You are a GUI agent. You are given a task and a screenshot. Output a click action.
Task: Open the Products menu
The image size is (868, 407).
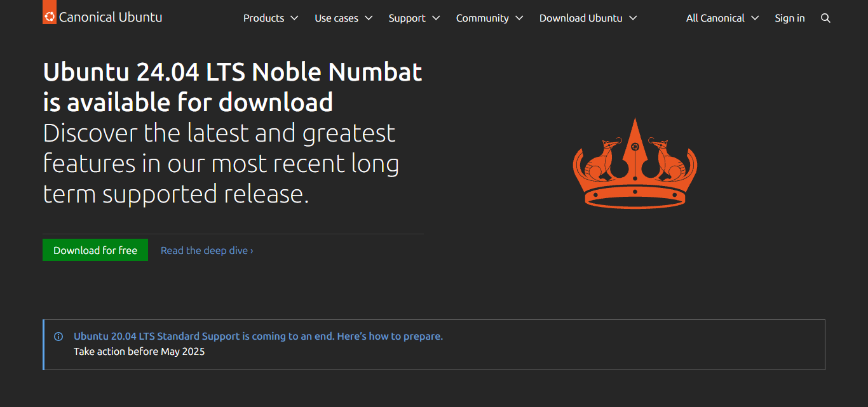tap(271, 18)
